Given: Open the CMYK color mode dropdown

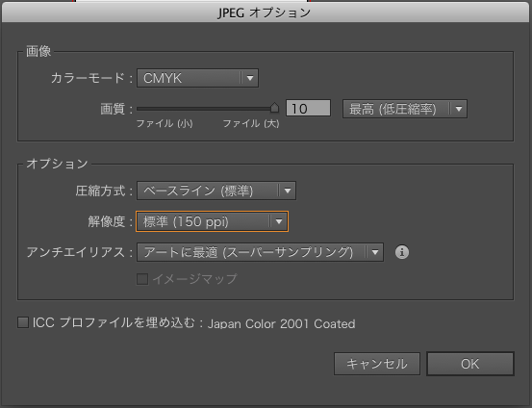Looking at the screenshot, I should click(197, 78).
